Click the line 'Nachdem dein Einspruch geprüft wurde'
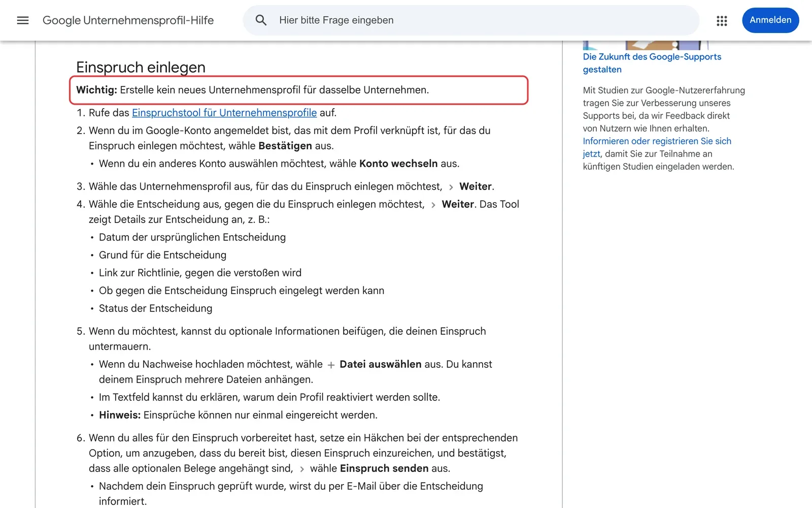The image size is (812, 508). 291,494
